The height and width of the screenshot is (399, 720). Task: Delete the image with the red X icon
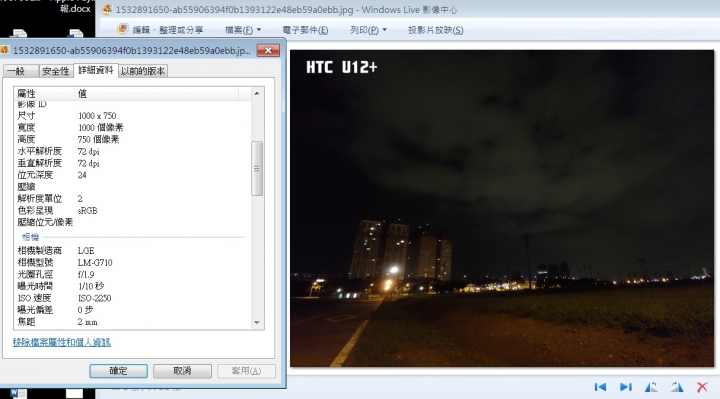[702, 387]
